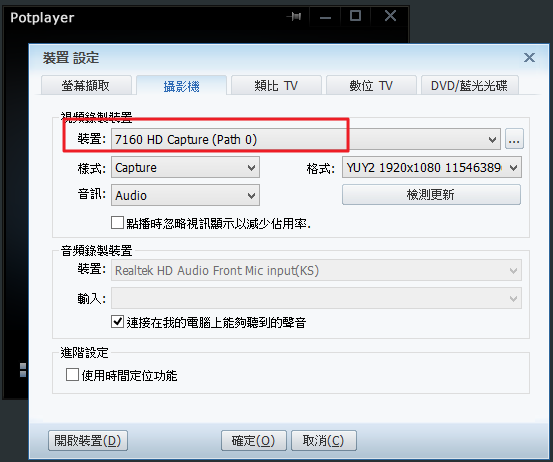The width and height of the screenshot is (553, 462).
Task: Open the 輸入 audio input dropdown
Action: pos(316,298)
